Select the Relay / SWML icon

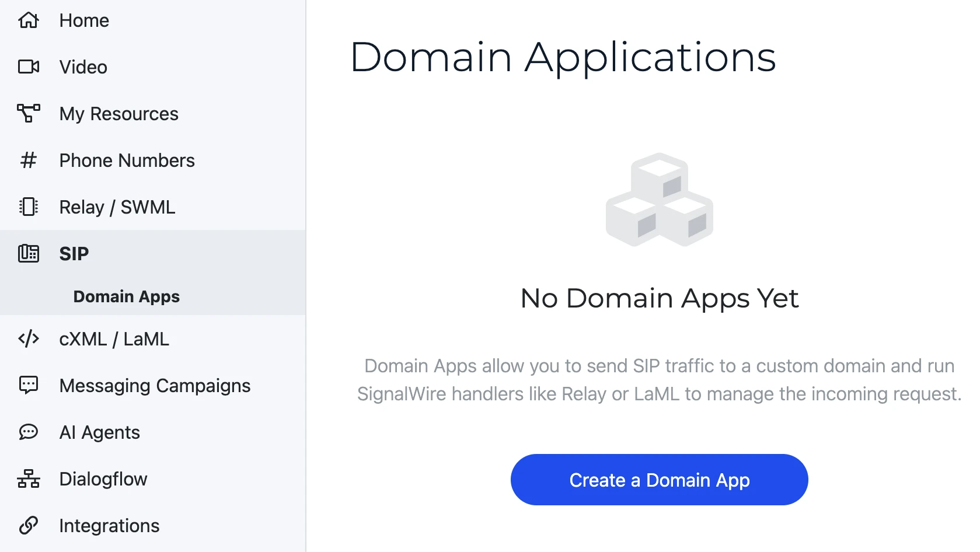[x=28, y=207]
